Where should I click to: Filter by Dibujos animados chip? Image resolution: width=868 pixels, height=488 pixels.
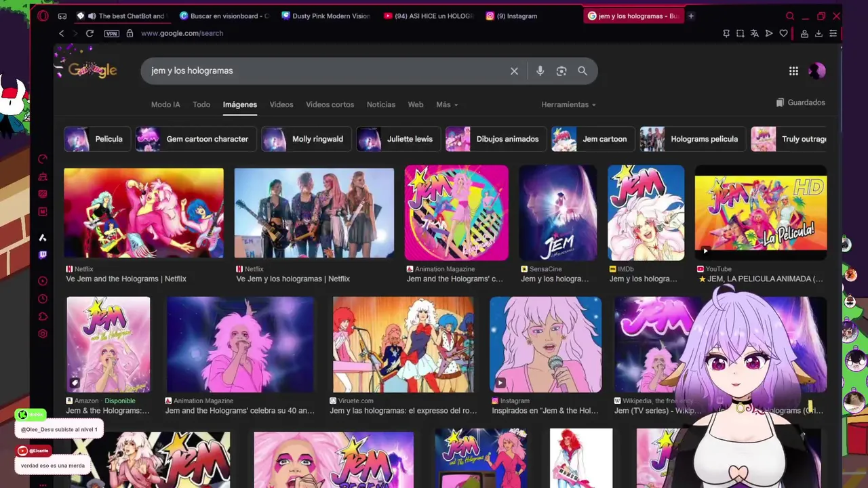(496, 139)
